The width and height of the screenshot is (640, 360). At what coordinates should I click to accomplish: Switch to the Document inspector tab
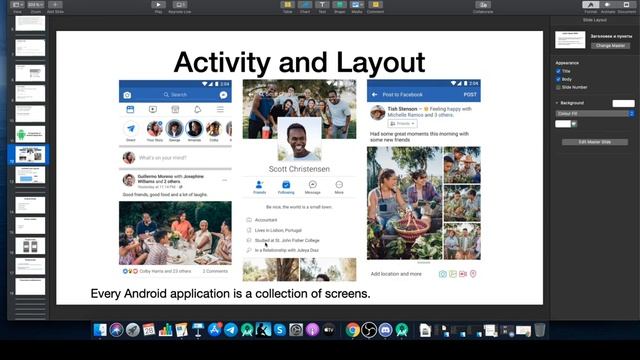coord(626,5)
